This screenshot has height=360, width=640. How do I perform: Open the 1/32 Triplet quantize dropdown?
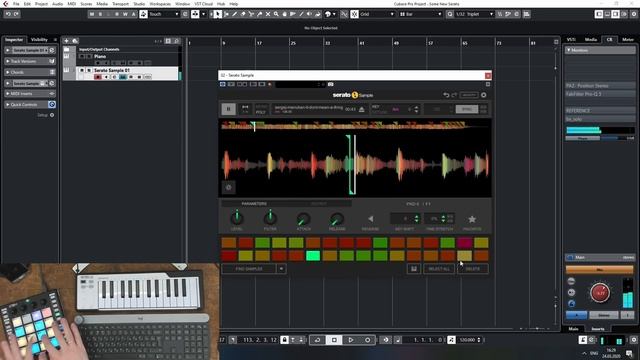[474, 14]
